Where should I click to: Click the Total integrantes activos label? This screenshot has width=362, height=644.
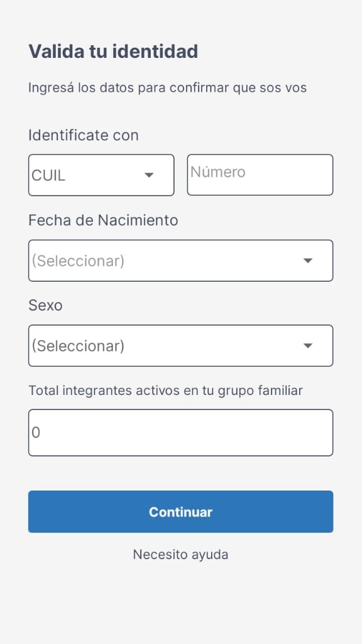click(165, 390)
